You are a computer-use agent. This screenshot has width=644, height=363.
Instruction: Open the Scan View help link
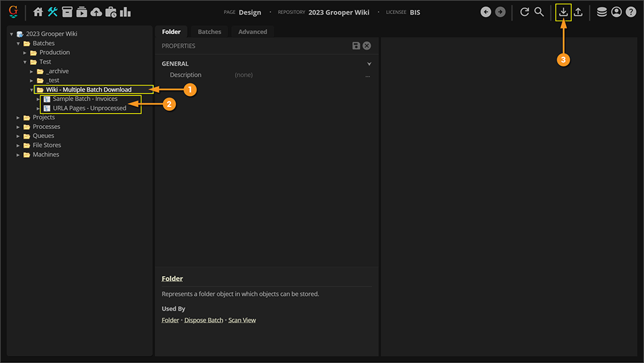click(242, 320)
